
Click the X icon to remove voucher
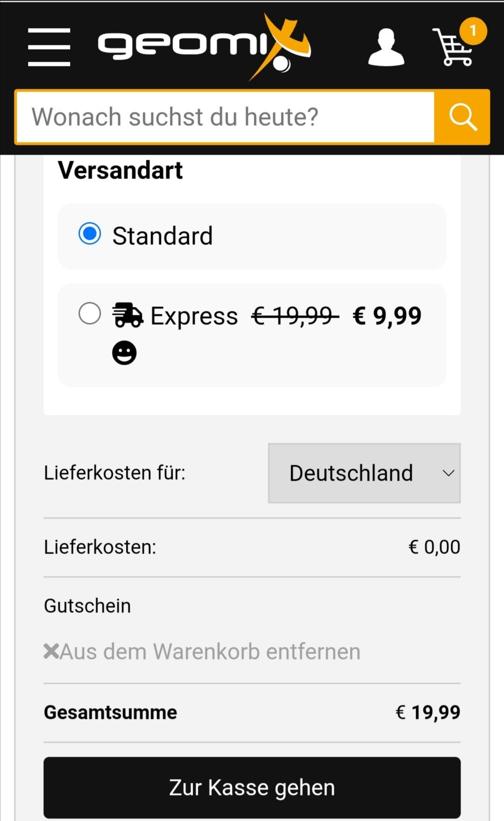pyautogui.click(x=51, y=651)
